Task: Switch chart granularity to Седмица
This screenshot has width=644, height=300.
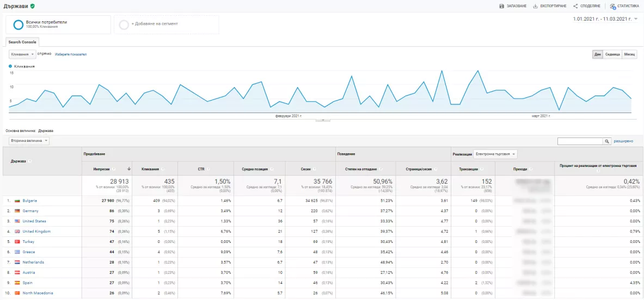Action: (612, 54)
